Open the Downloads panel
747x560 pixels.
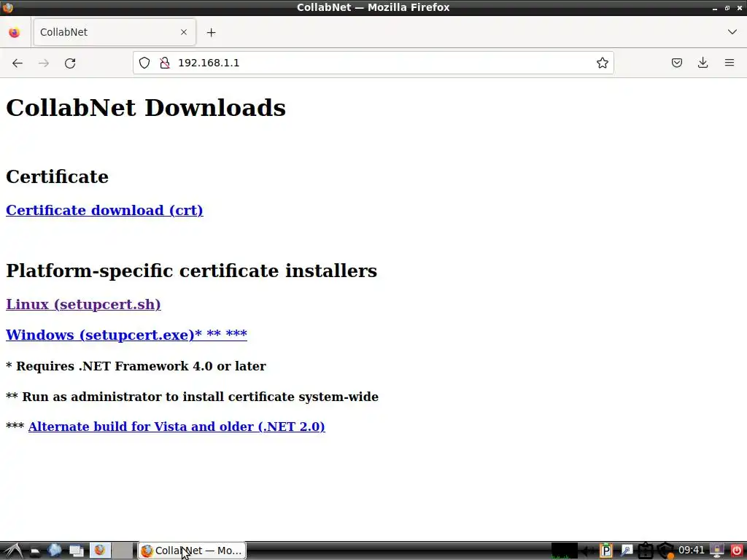tap(703, 63)
